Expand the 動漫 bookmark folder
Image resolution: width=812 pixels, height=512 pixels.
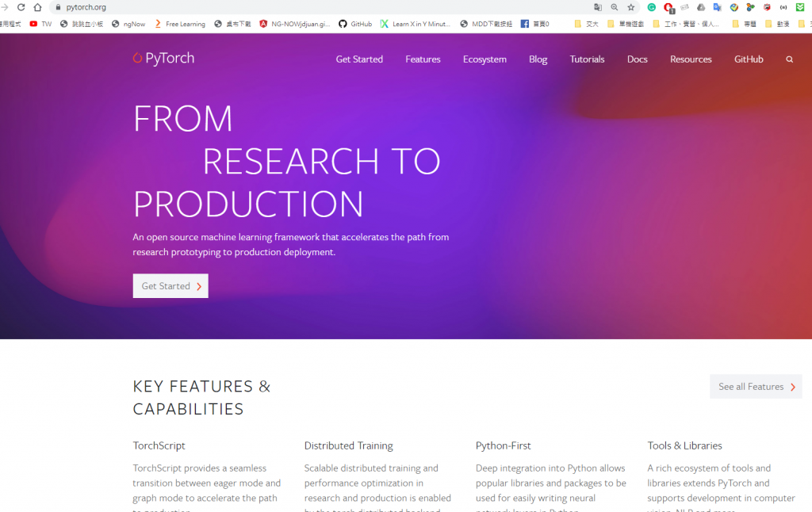[x=777, y=24]
